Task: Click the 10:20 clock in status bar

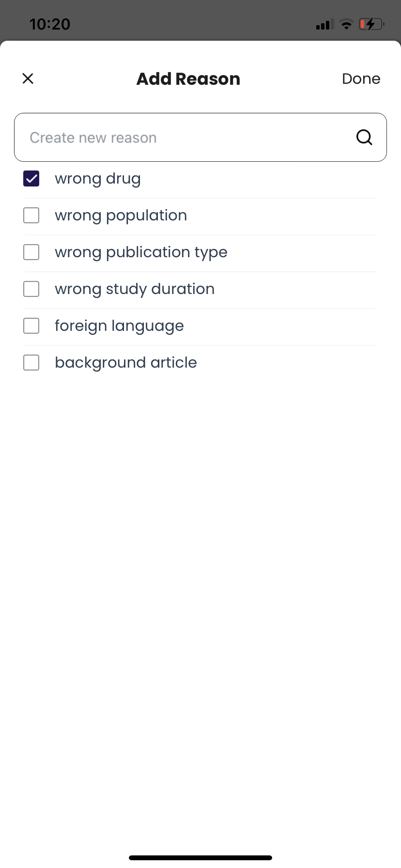Action: 50,24
